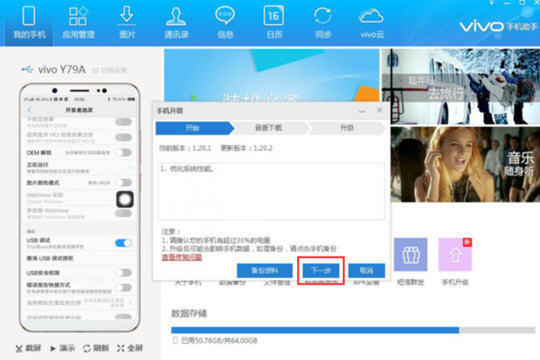540x360 pixels.
Task: Open the 通讯录 contacts section
Action: pyautogui.click(x=176, y=22)
